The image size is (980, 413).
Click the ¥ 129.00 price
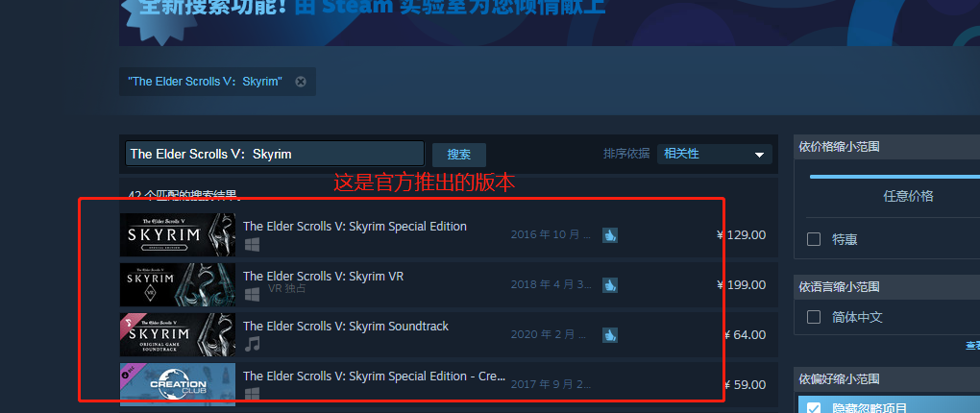tap(741, 235)
